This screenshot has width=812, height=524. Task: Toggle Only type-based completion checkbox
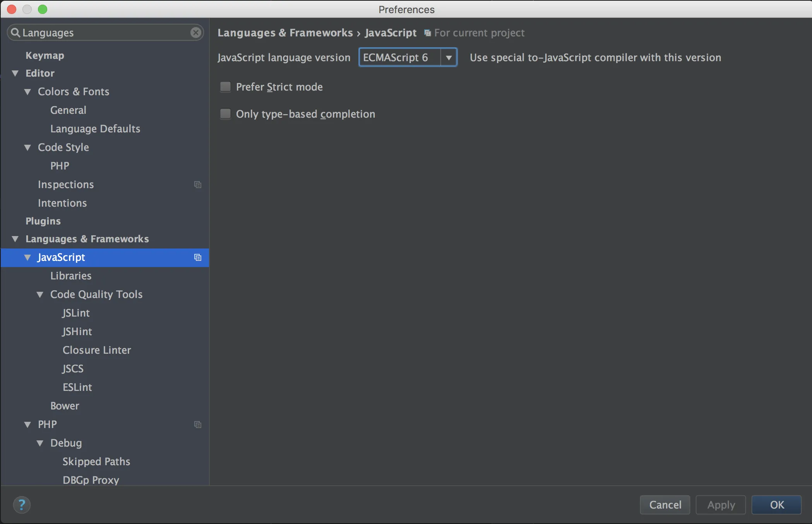tap(225, 114)
